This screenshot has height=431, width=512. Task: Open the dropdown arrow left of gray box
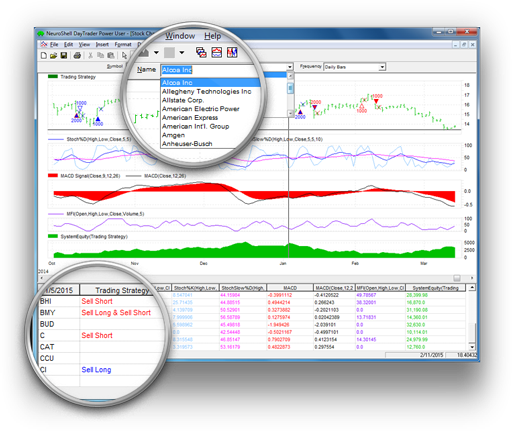click(156, 52)
